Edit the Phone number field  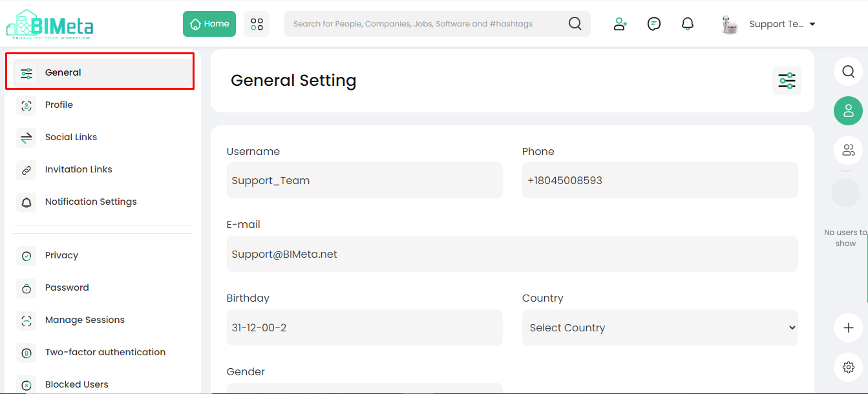coord(660,180)
